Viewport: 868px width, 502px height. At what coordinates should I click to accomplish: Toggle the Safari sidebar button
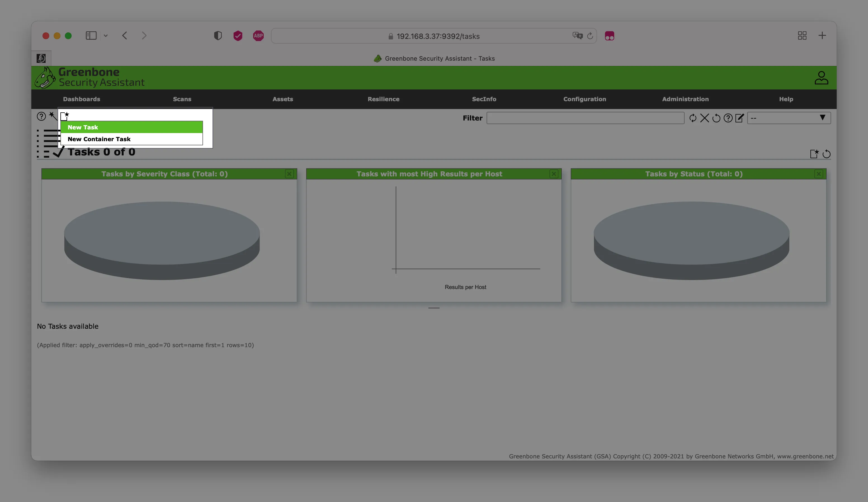[91, 36]
